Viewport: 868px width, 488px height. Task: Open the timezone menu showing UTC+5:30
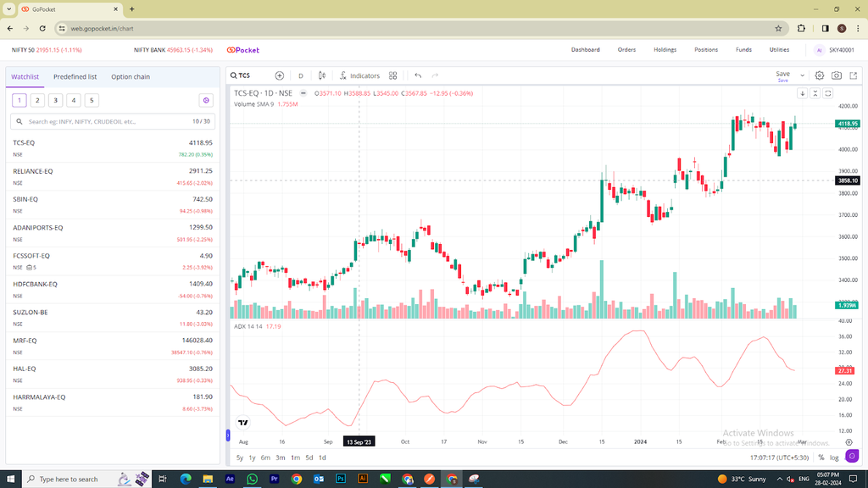pyautogui.click(x=779, y=457)
